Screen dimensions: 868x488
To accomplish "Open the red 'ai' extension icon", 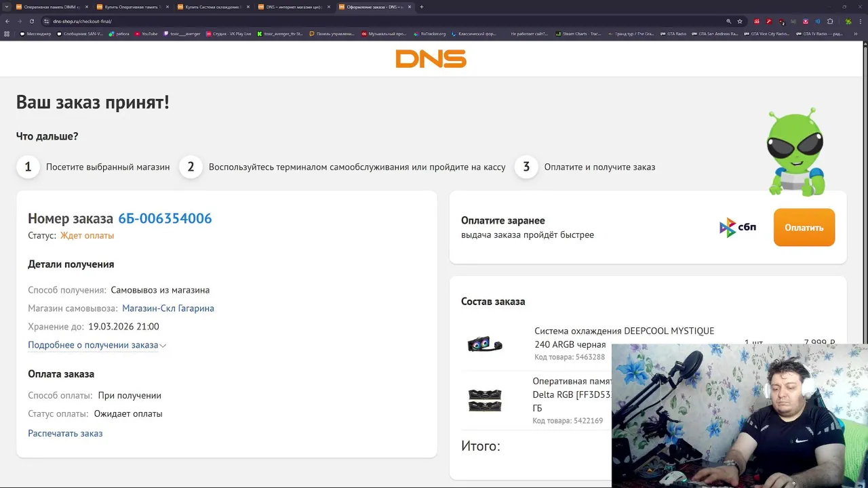I will pos(757,21).
